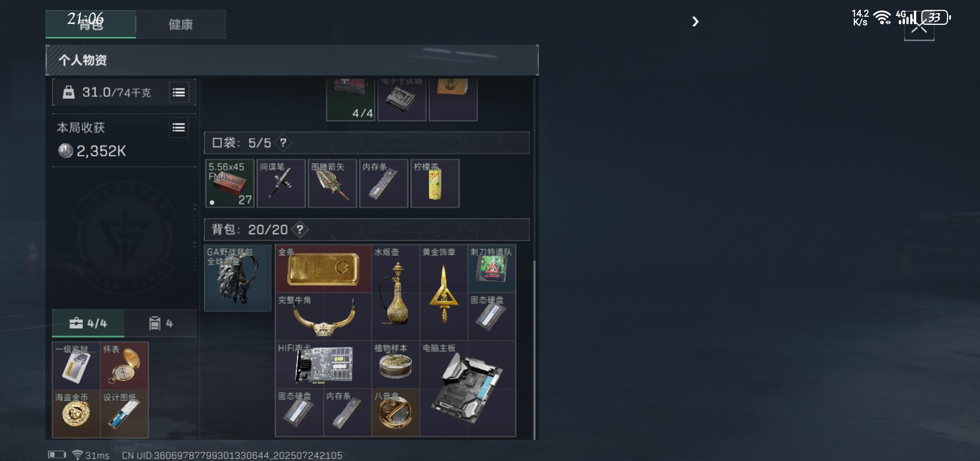Select the 完整牛角 horn item
The width and height of the screenshot is (980, 461).
pyautogui.click(x=323, y=317)
